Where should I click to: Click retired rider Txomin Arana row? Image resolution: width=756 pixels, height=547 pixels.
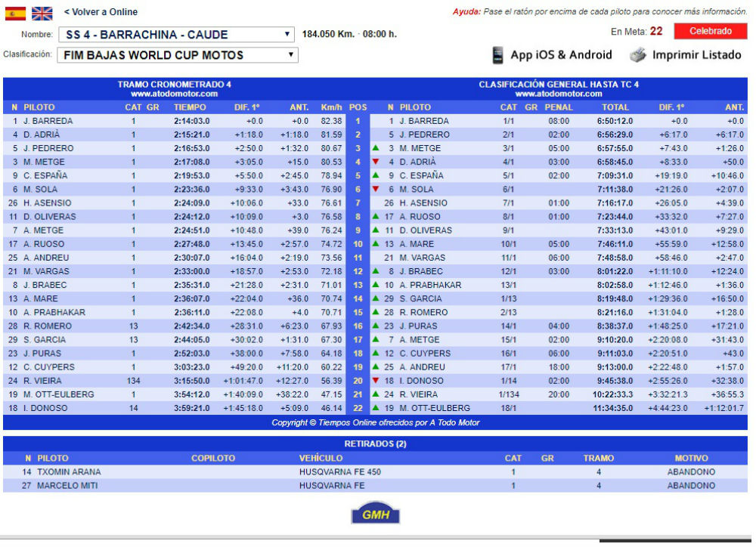click(69, 472)
